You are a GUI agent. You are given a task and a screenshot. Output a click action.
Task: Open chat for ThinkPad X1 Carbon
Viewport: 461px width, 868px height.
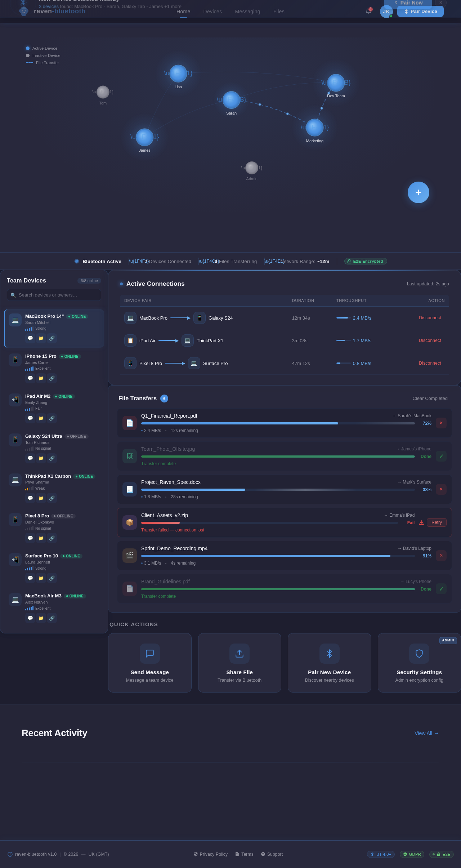coord(30,498)
